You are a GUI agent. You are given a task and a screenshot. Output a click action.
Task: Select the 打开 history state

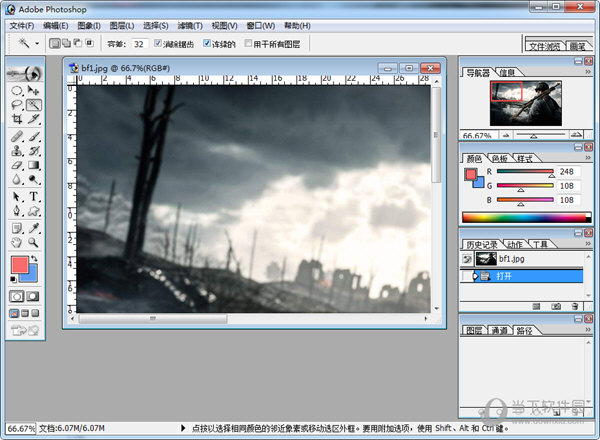point(522,276)
